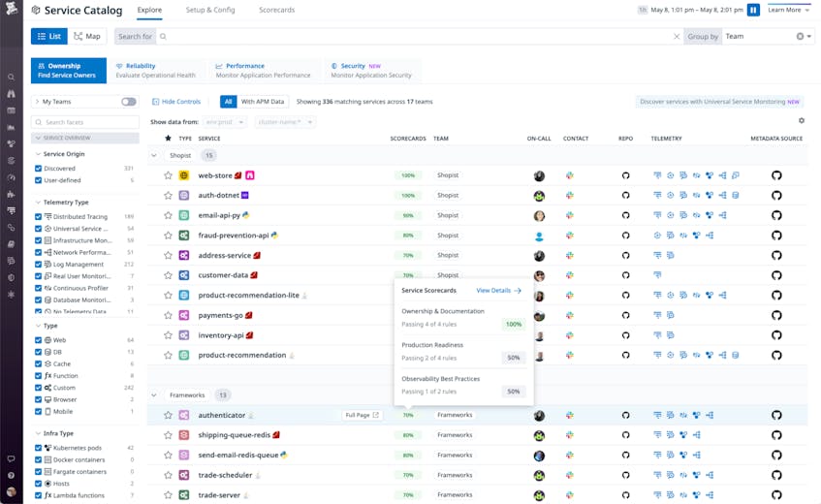Click View Details in scorecards popup

(498, 291)
